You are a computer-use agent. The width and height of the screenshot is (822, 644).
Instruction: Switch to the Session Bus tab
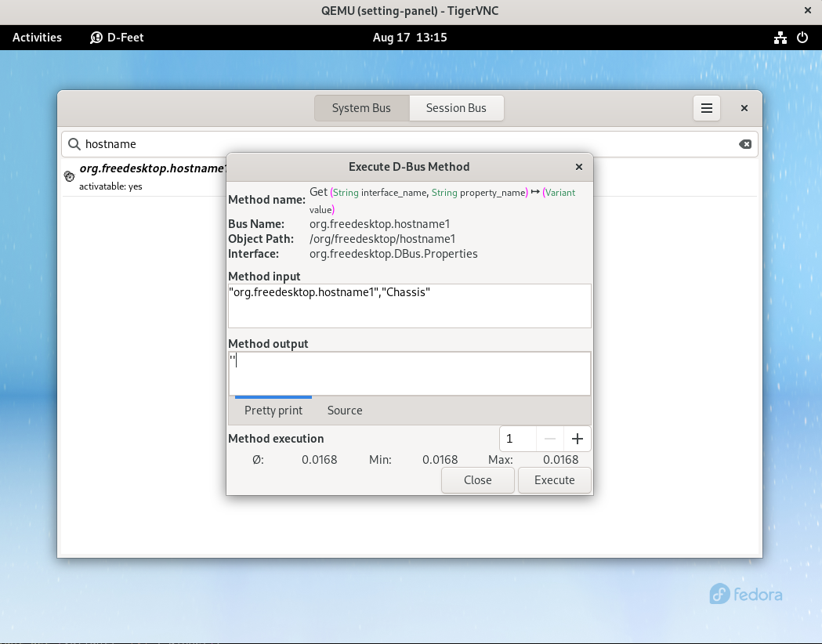click(456, 108)
